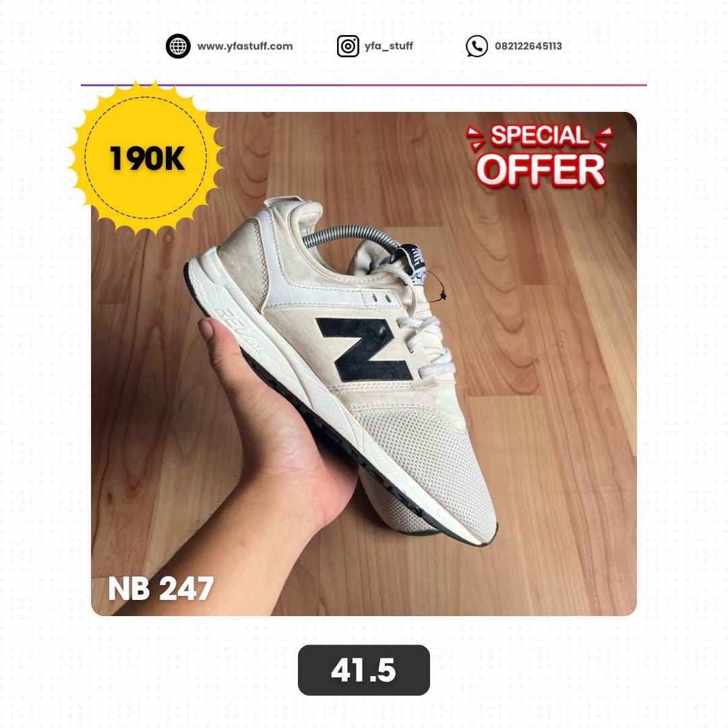Click the yellow 190K price badge
This screenshot has height=728, width=728.
146,158
